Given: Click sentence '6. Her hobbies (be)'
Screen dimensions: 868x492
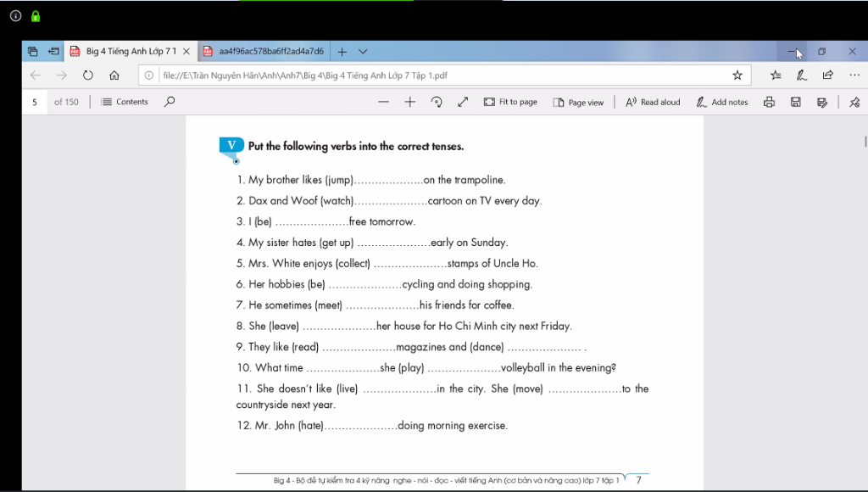Looking at the screenshot, I should tap(384, 284).
